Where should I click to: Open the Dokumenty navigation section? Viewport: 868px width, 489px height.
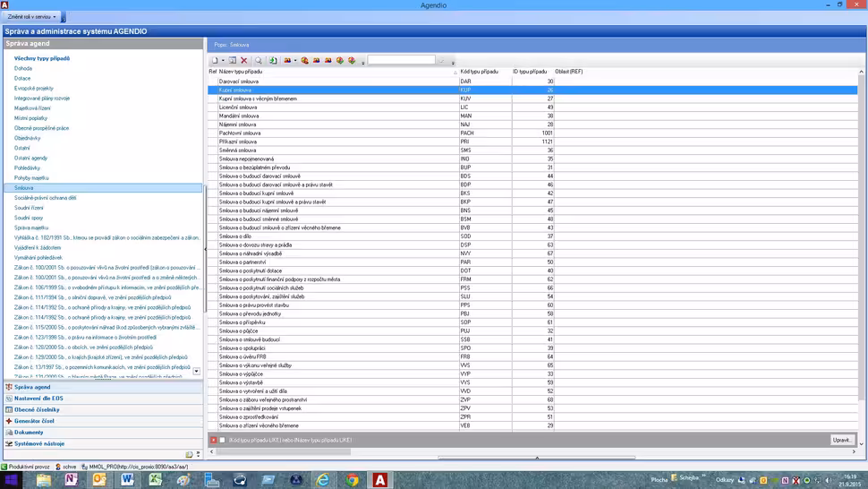tap(29, 432)
